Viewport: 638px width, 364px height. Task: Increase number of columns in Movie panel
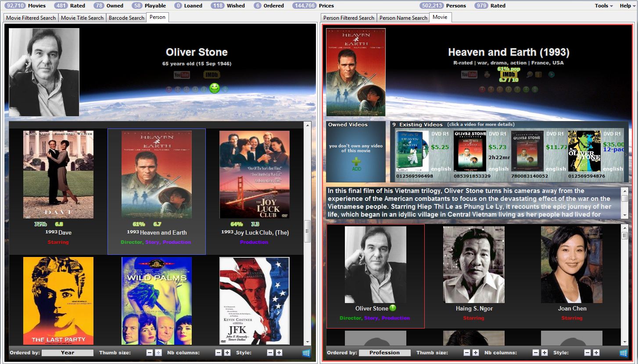(x=545, y=353)
